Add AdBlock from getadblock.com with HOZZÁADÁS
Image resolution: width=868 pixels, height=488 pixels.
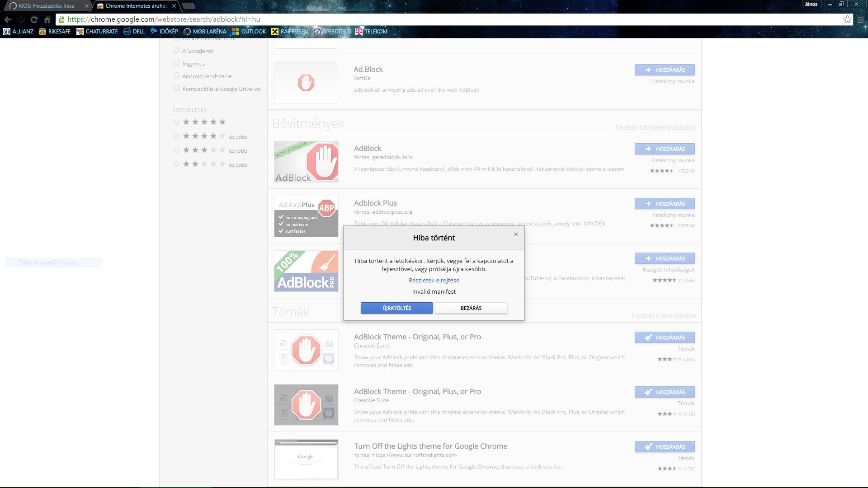[665, 149]
